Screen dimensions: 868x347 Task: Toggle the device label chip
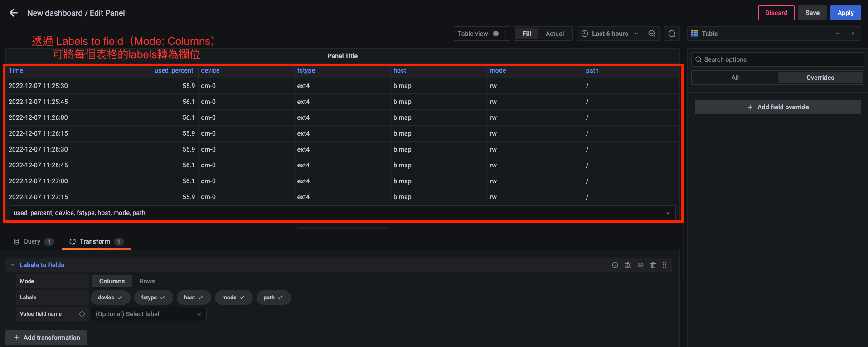pos(110,298)
